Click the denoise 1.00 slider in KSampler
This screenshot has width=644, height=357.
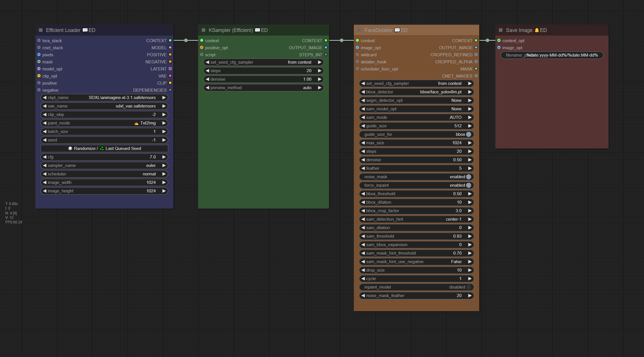click(x=263, y=79)
